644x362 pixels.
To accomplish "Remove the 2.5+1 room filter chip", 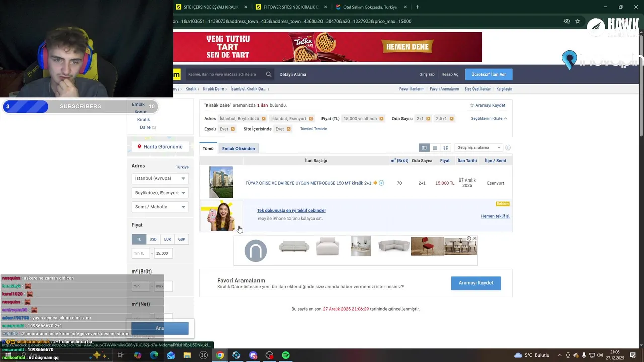I will coord(451,119).
